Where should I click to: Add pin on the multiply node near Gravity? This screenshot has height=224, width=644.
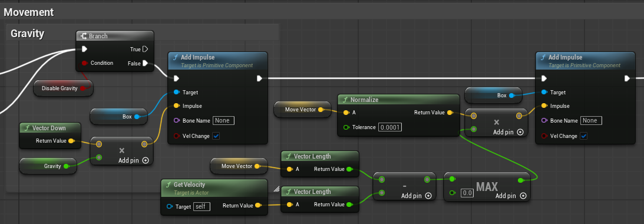coord(134,160)
